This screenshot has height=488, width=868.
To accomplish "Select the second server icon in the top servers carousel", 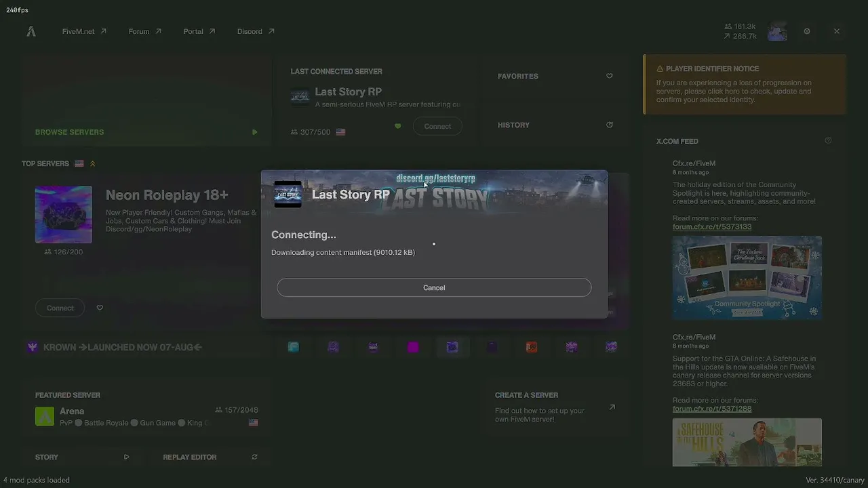I will (x=333, y=347).
